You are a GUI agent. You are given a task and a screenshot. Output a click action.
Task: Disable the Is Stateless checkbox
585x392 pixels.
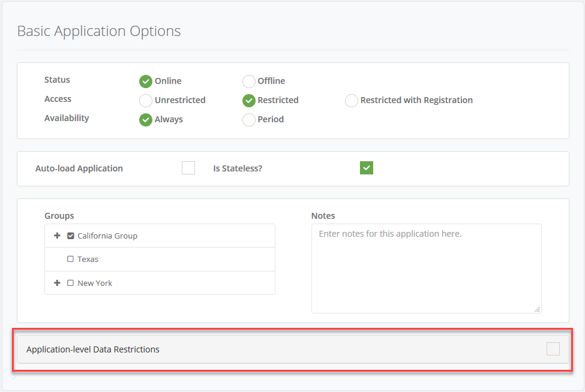tap(366, 168)
